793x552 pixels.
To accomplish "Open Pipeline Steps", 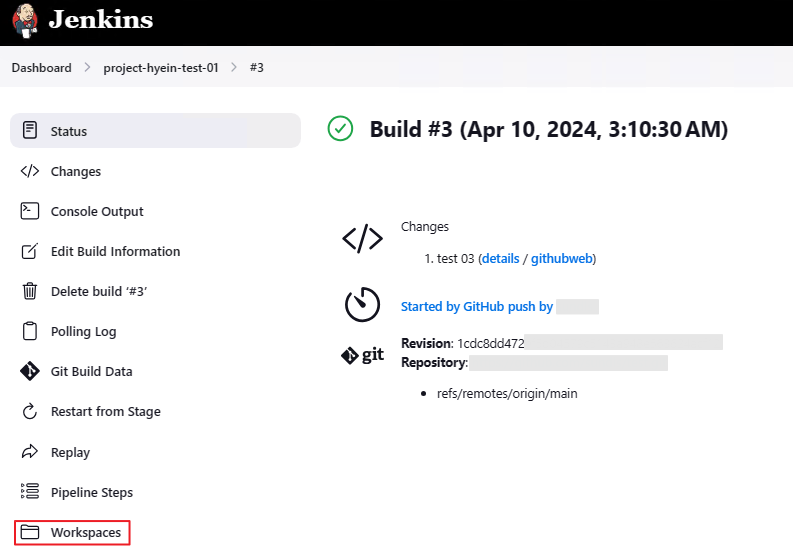I will point(92,492).
